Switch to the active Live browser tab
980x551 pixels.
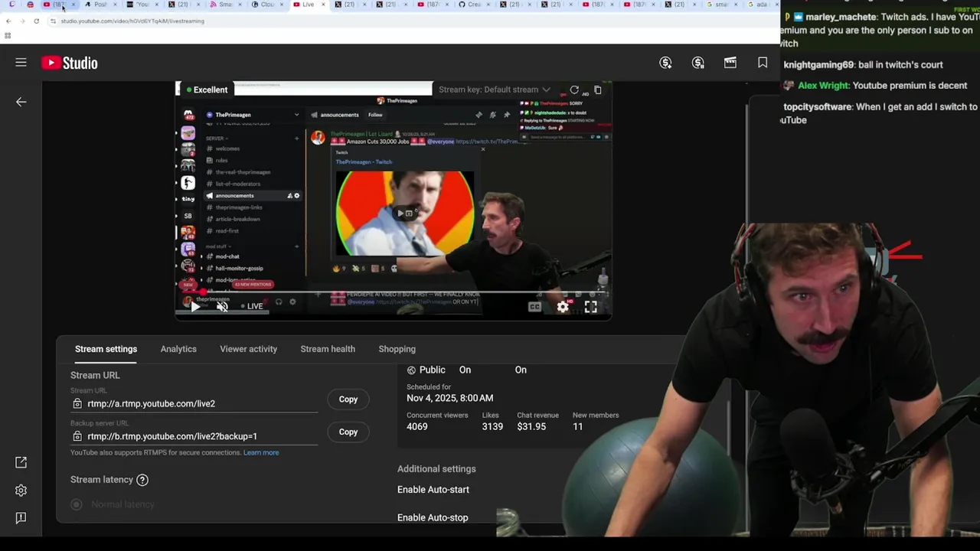pos(308,5)
